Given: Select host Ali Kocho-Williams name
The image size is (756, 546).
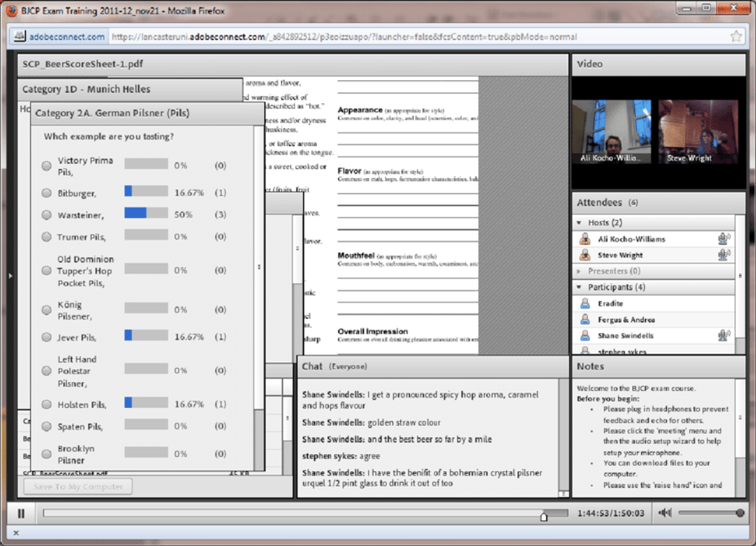Looking at the screenshot, I should pyautogui.click(x=631, y=239).
